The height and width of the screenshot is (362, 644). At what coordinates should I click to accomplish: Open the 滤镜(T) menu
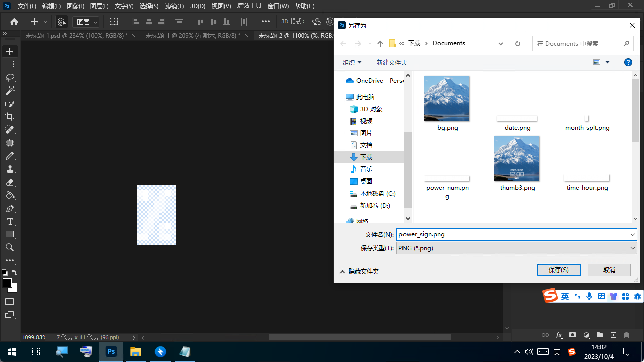pos(174,6)
